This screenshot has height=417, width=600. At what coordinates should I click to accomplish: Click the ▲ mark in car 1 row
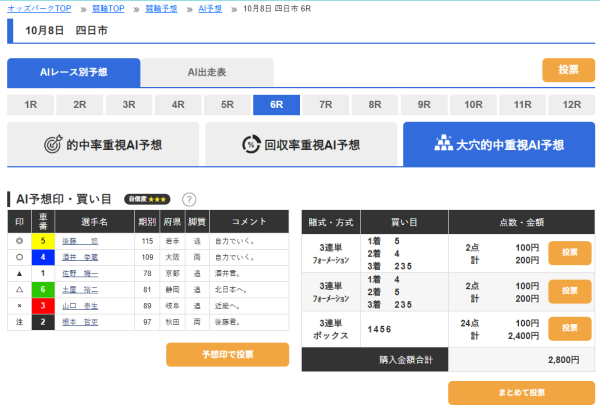click(19, 274)
